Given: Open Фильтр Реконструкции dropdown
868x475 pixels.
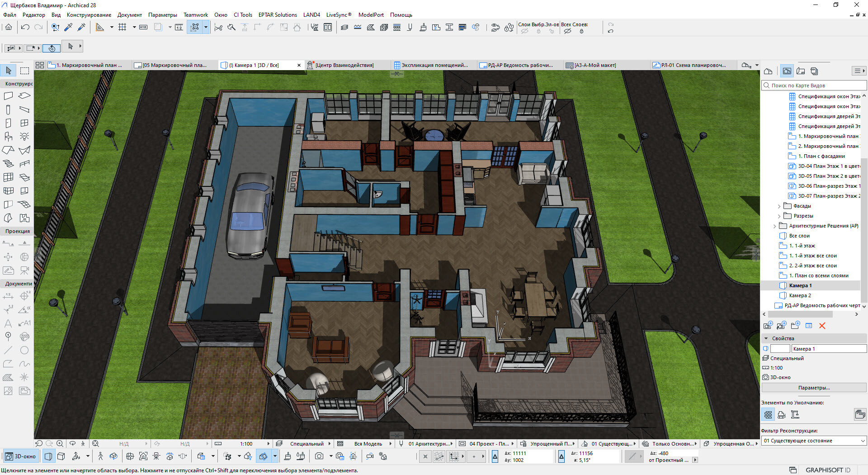Looking at the screenshot, I should [x=814, y=441].
